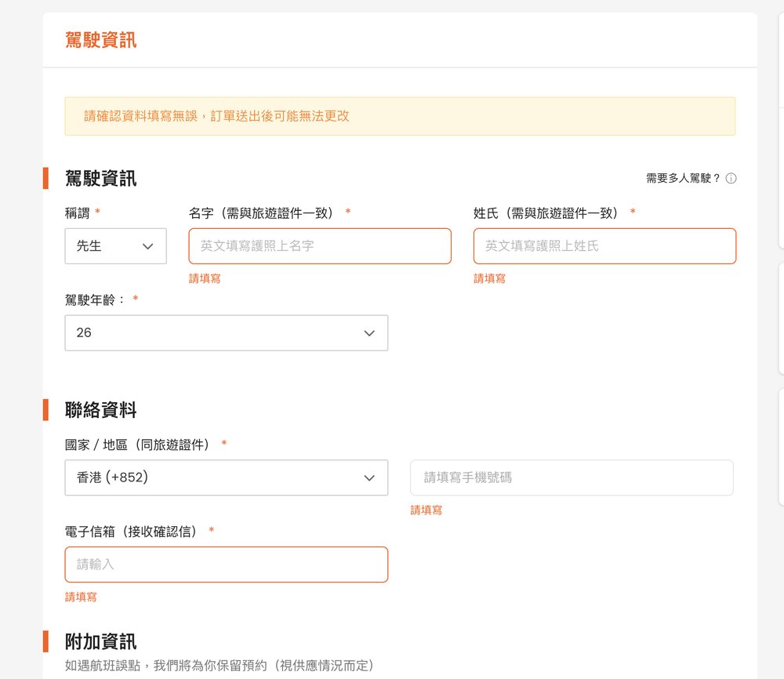The height and width of the screenshot is (679, 784).
Task: Click the info icon beside 需要多人駕駛
Action: click(731, 179)
